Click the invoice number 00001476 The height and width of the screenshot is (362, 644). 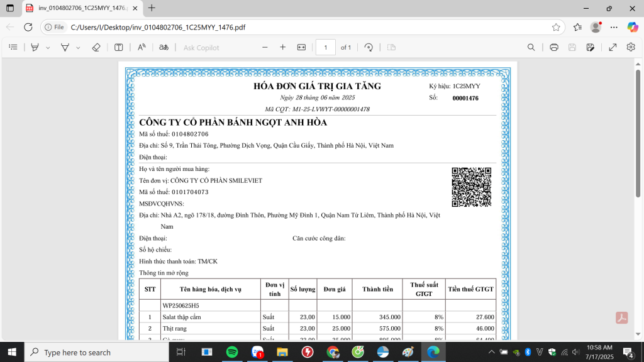point(465,98)
